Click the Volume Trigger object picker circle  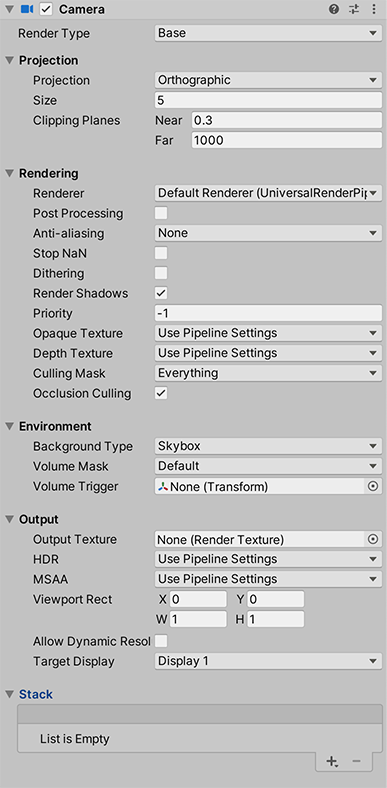click(x=373, y=486)
